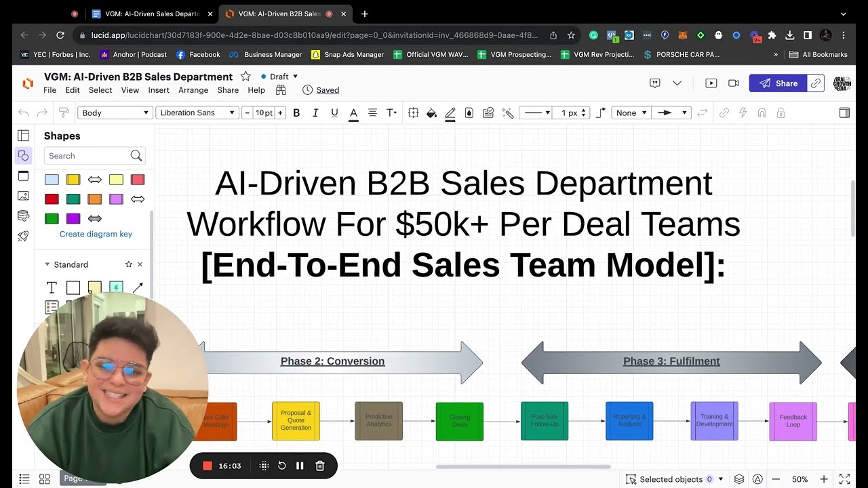This screenshot has height=488, width=868.
Task: Start presentation mode play icon
Action: coord(711,83)
